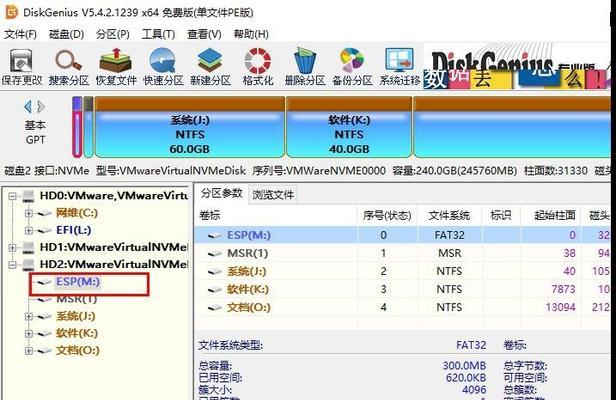Expand the HD1 disk tree node
This screenshot has width=616, height=400.
13,247
